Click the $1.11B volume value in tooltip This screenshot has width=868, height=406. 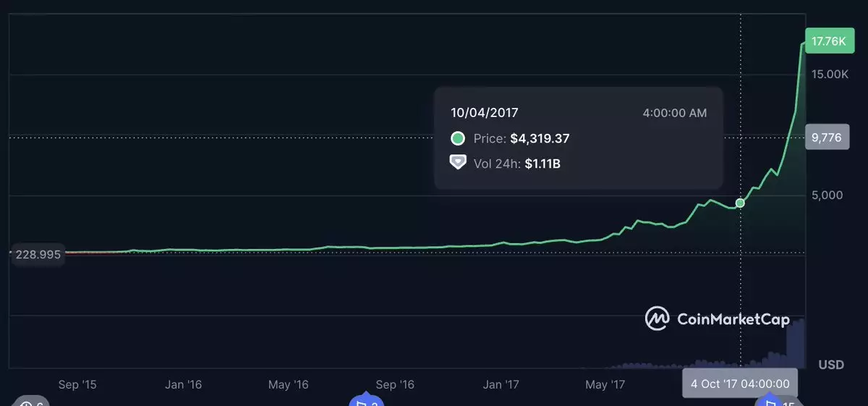(542, 164)
